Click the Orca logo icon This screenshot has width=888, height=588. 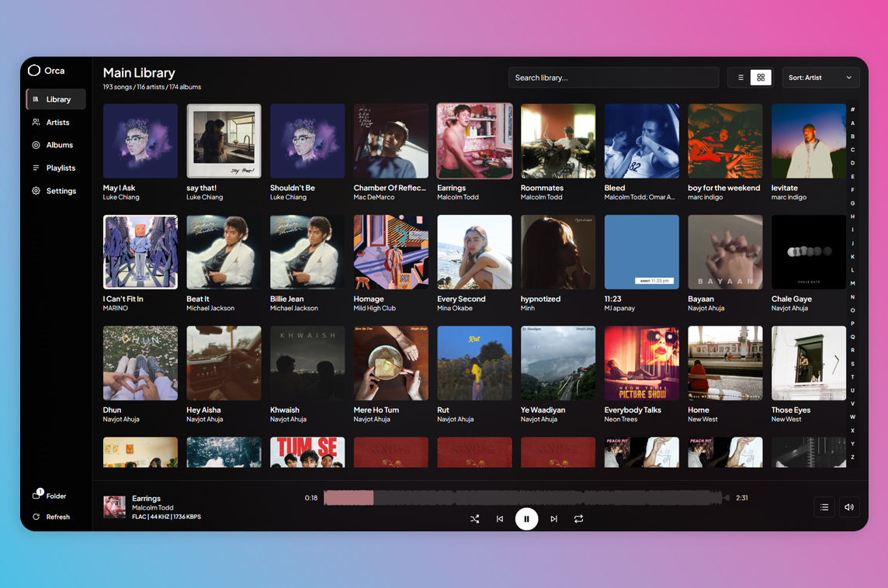34,70
